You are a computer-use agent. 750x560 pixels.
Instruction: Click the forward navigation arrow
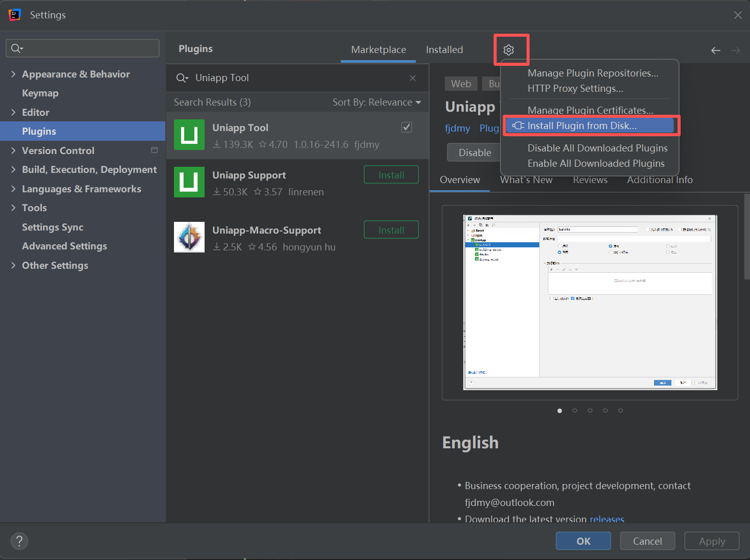(x=735, y=50)
